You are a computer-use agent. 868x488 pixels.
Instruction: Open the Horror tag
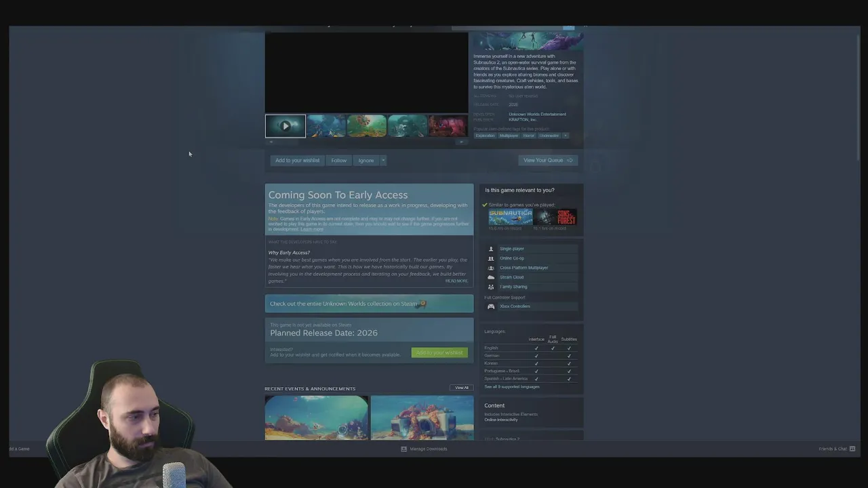click(x=528, y=136)
